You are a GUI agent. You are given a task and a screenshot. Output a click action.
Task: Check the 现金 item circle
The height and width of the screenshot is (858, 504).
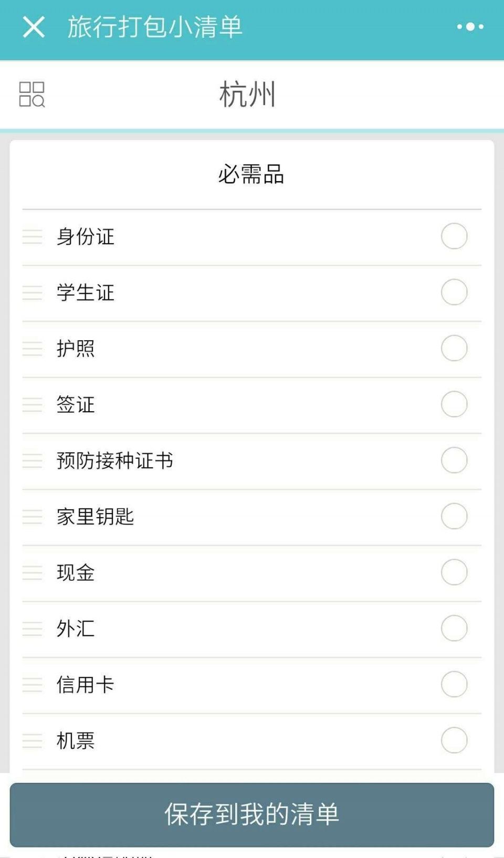(x=454, y=572)
